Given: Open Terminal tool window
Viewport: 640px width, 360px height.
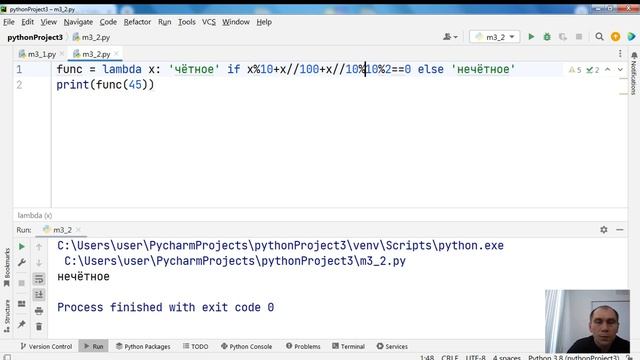Looking at the screenshot, I should [349, 346].
